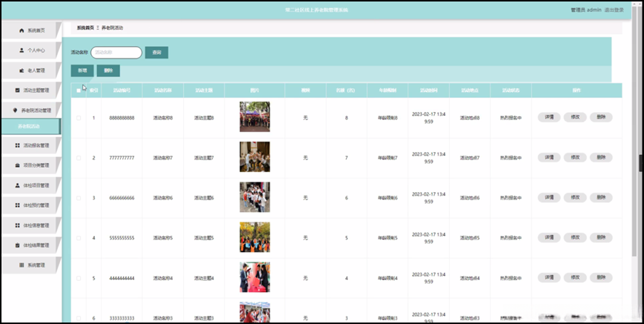This screenshot has width=644, height=324.
Task: Click cell text 活动地点6
Action: coord(469,198)
